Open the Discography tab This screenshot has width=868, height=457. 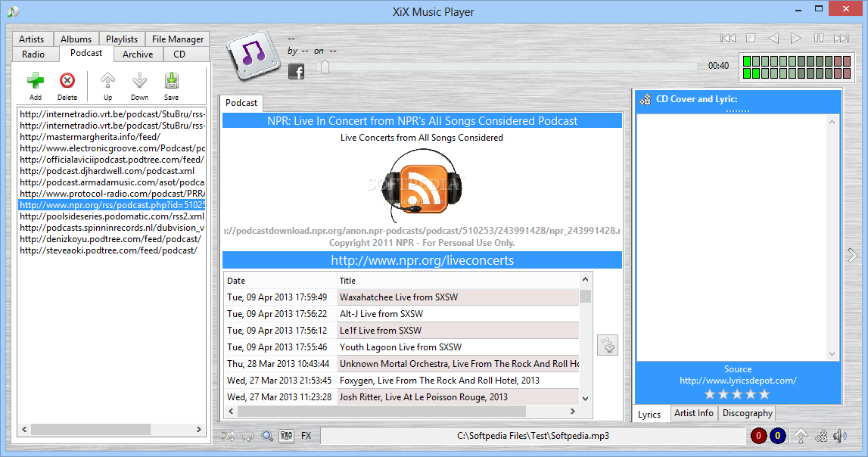[x=748, y=413]
